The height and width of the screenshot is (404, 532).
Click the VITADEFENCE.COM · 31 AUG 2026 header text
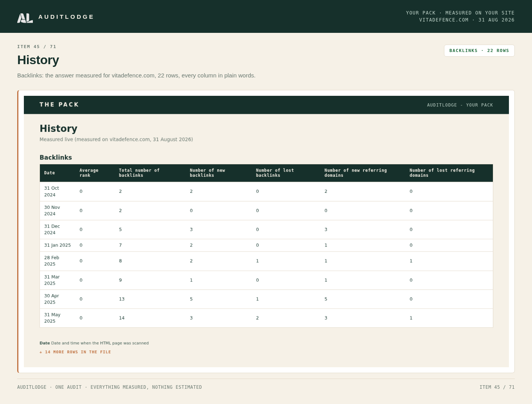pyautogui.click(x=467, y=20)
